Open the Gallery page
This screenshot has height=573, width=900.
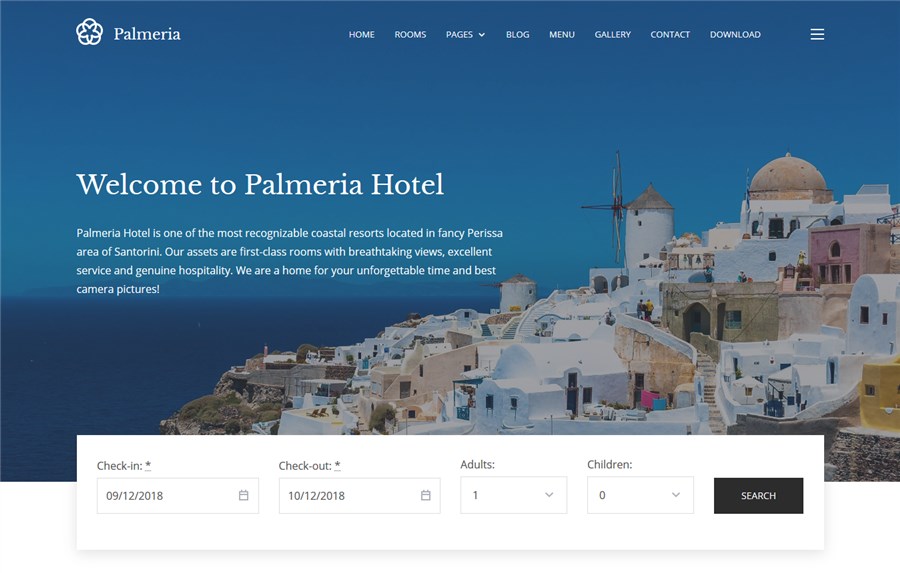click(612, 34)
